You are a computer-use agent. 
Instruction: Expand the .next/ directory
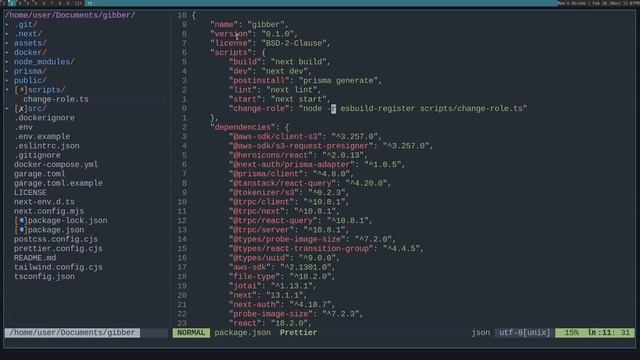tap(28, 34)
